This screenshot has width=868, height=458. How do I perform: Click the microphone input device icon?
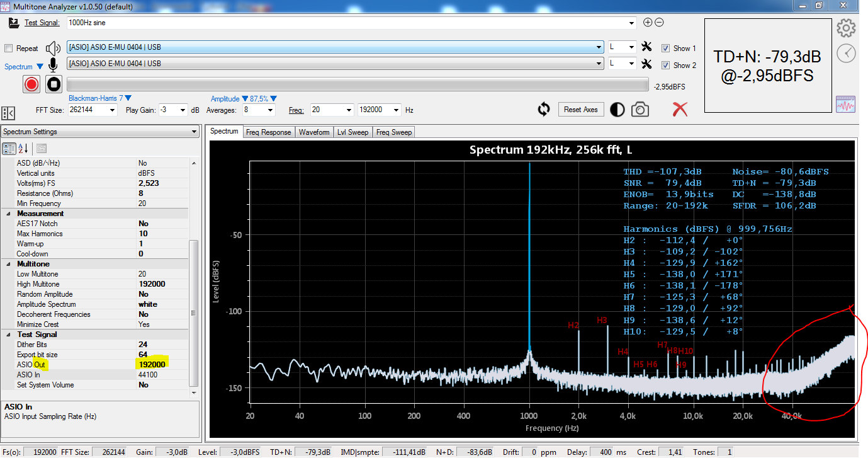click(x=54, y=64)
